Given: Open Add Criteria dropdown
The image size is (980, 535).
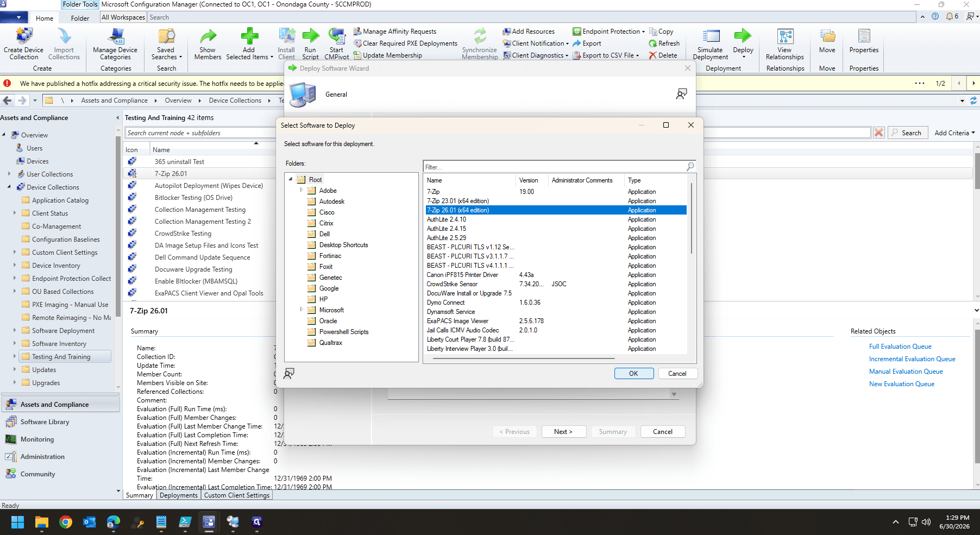Looking at the screenshot, I should tap(954, 133).
